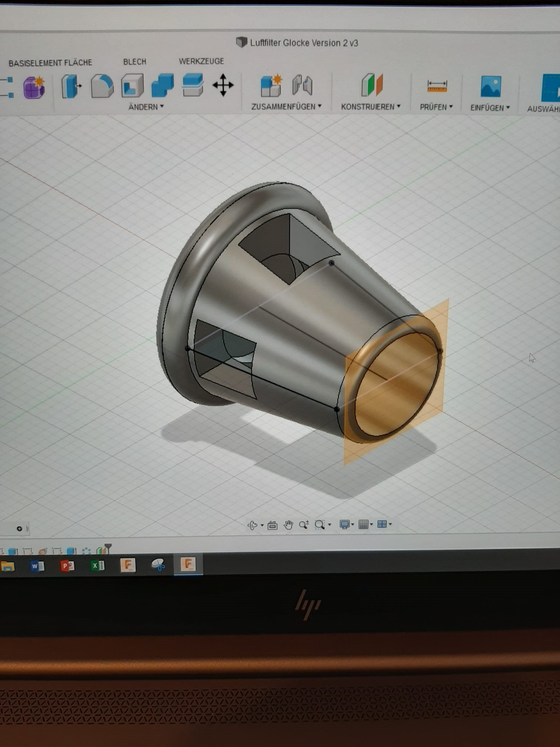Screen dimensions: 560x747
Task: Switch to the WERKZEUGE tab
Action: (x=201, y=61)
